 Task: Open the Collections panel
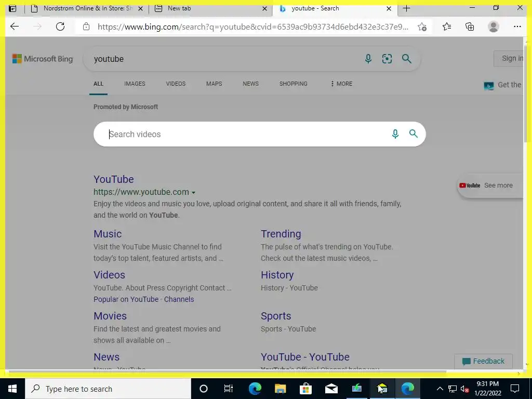[470, 26]
